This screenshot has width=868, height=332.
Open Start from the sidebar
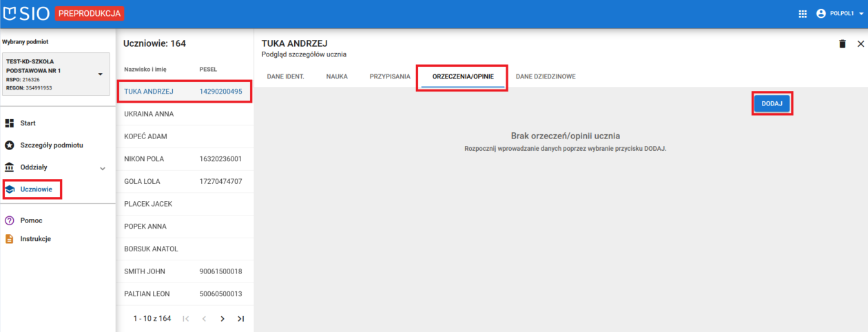(28, 123)
